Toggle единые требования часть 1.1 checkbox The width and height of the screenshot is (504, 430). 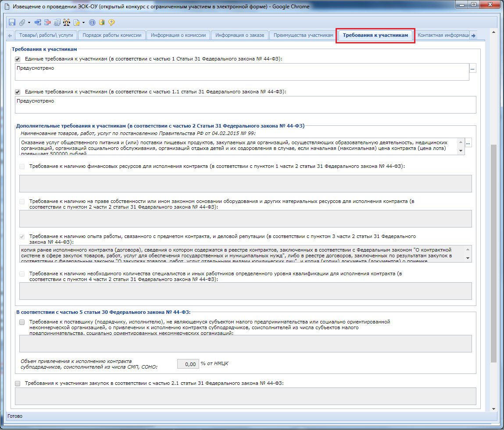[x=18, y=92]
